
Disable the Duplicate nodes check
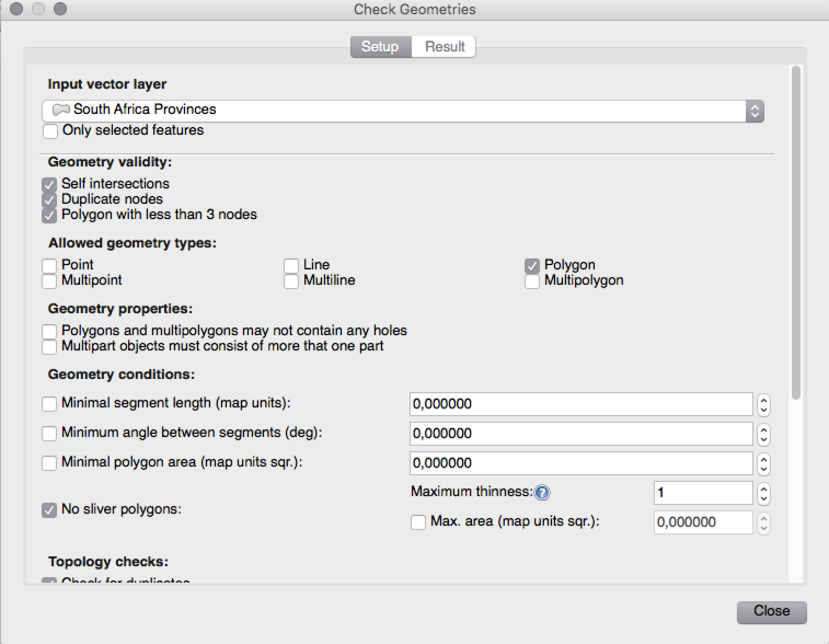point(49,199)
